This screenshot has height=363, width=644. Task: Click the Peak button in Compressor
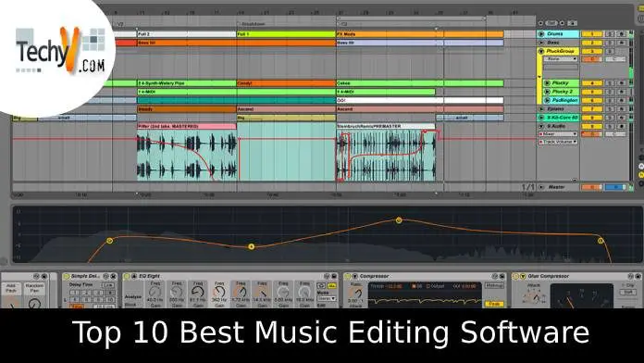494,304
